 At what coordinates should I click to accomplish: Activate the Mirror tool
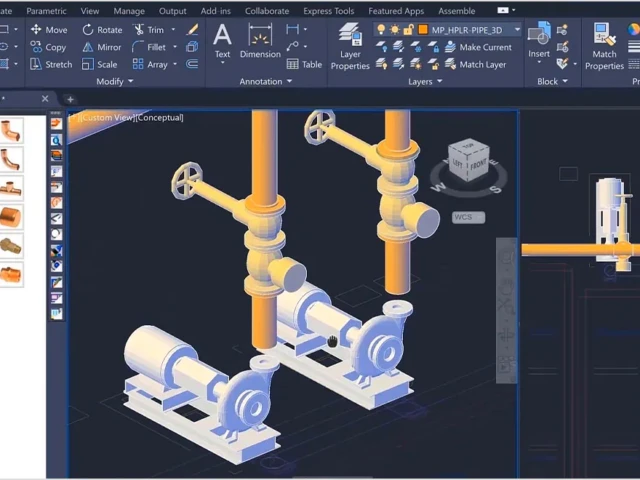tap(101, 47)
